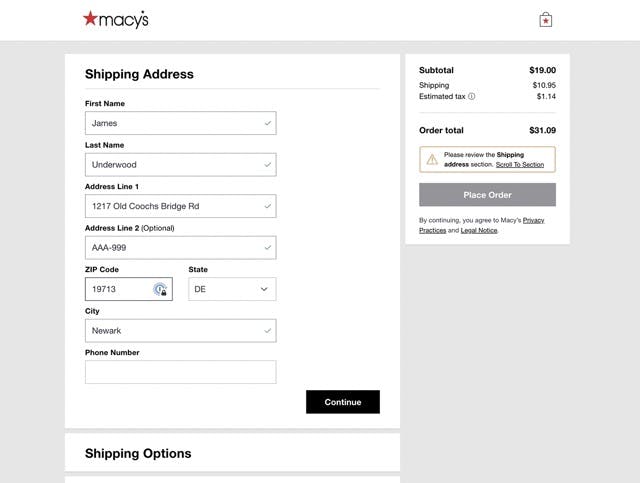Click the warning triangle icon
The height and width of the screenshot is (483, 640).
432,159
